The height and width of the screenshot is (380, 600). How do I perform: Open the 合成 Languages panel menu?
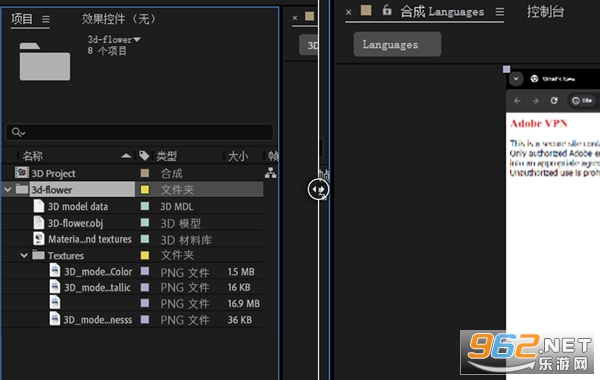(x=499, y=12)
